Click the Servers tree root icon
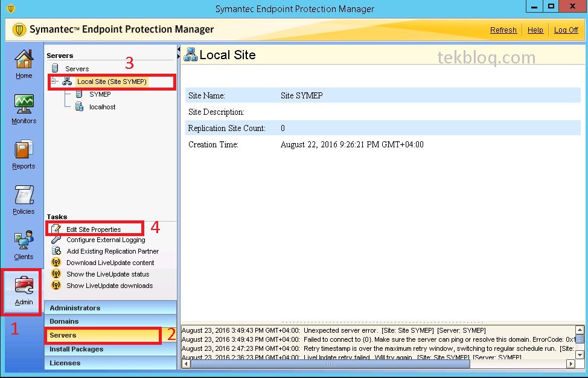 pyautogui.click(x=55, y=68)
